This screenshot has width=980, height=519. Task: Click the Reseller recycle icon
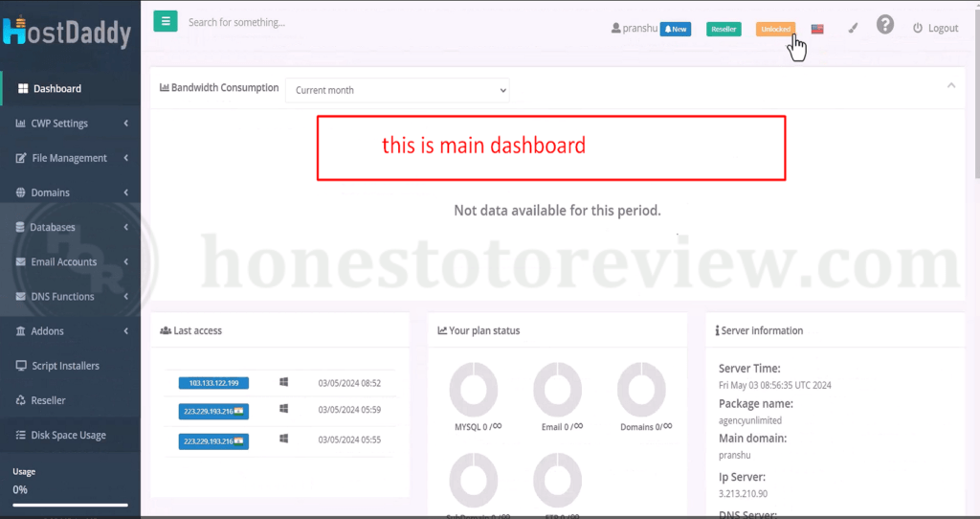[21, 400]
